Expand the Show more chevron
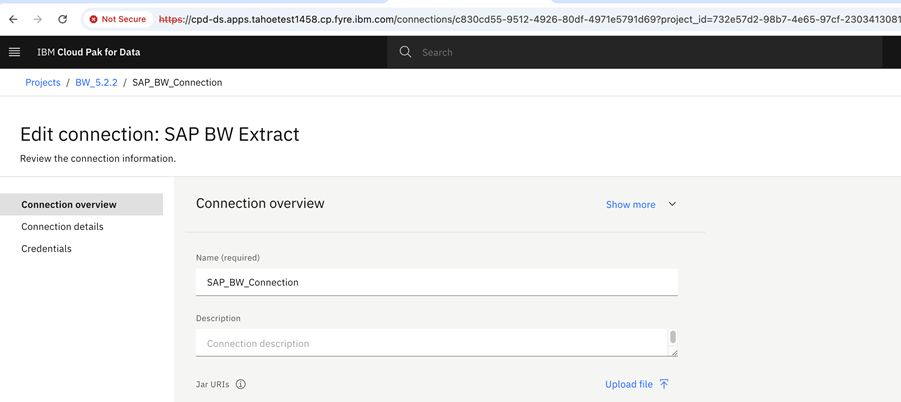 point(672,204)
